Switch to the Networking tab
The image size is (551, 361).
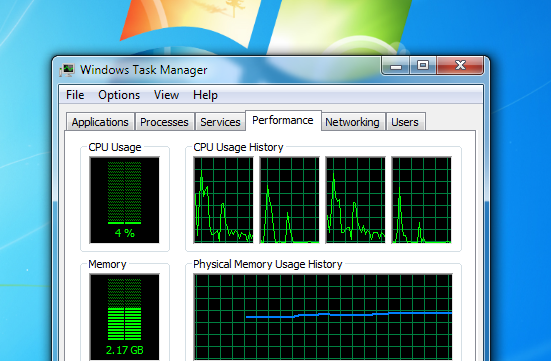tap(352, 122)
